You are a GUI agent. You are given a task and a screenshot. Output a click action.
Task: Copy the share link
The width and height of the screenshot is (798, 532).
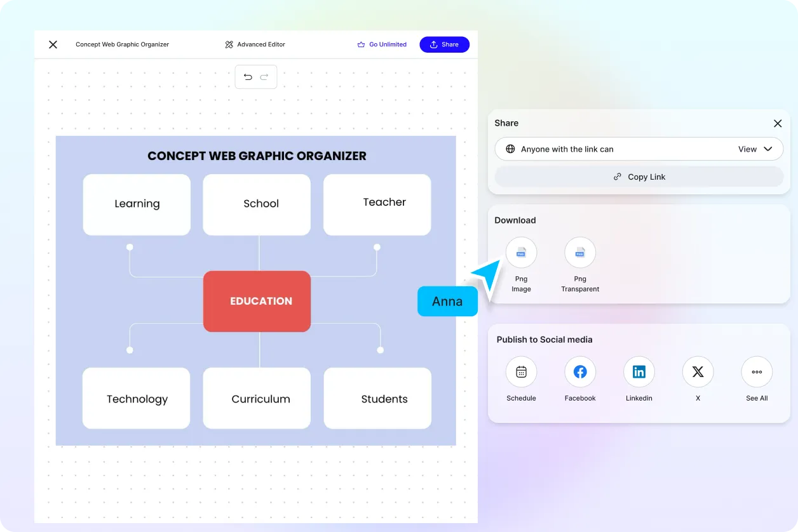point(639,176)
